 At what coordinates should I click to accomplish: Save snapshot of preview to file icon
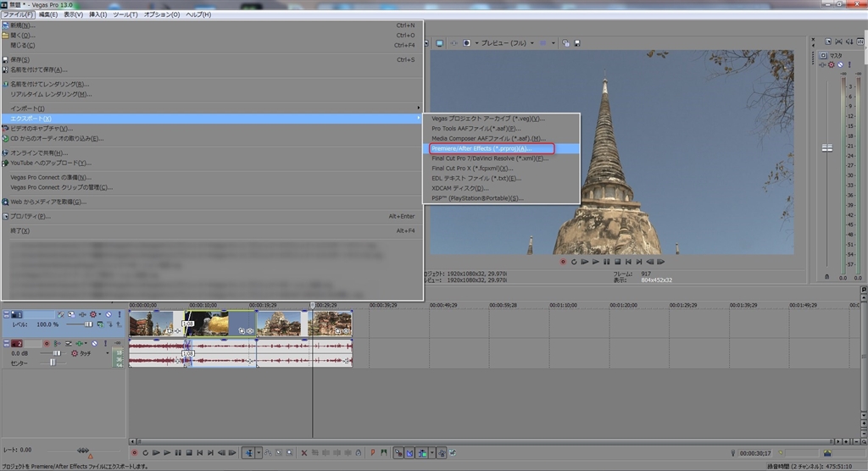[x=577, y=43]
